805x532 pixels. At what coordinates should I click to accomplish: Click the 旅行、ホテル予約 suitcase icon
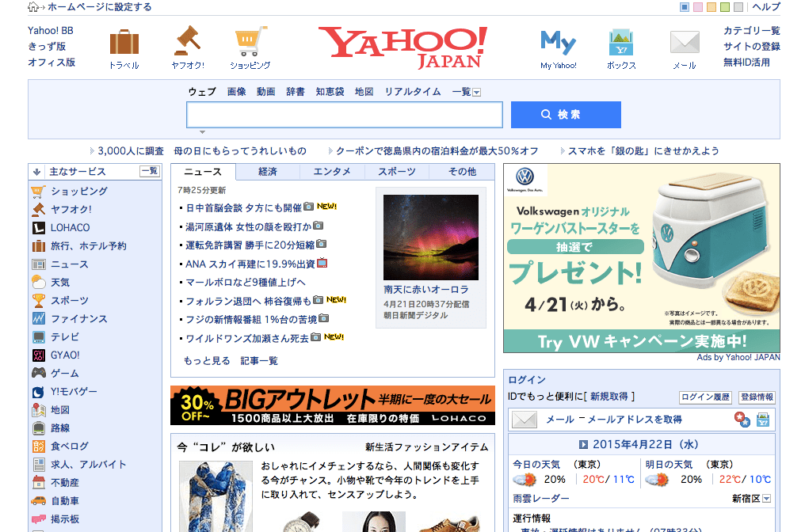(39, 246)
